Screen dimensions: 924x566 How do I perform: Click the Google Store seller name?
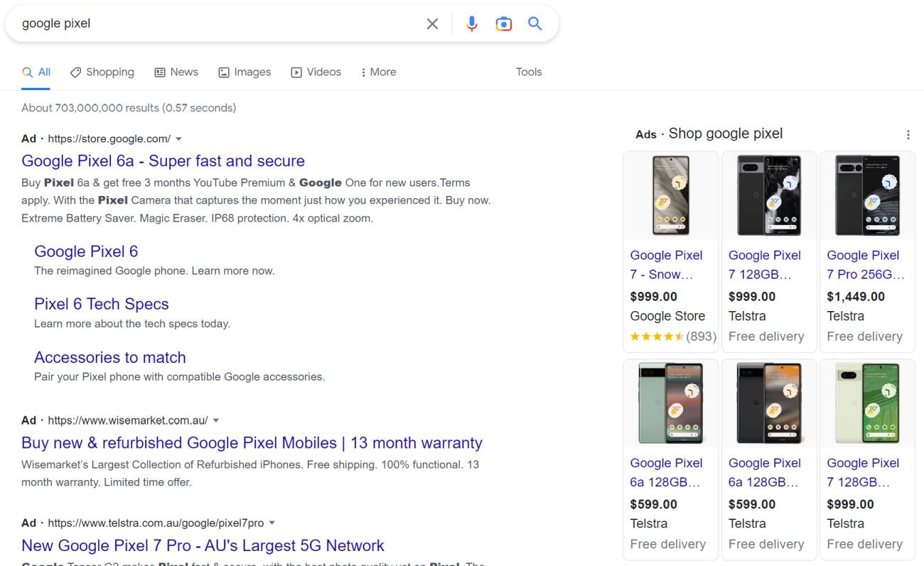[667, 316]
